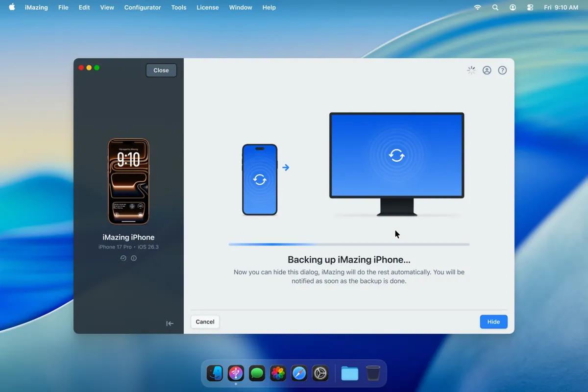Screen dimensions: 588x392
Task: Open the iMazing application menu
Action: [x=36, y=7]
